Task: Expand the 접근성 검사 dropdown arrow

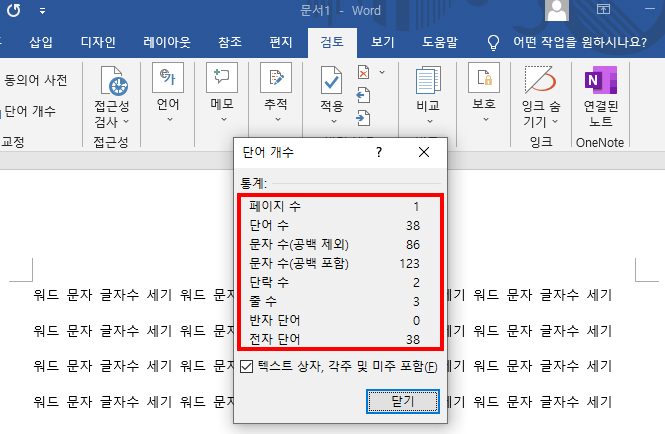Action: pyautogui.click(x=126, y=122)
